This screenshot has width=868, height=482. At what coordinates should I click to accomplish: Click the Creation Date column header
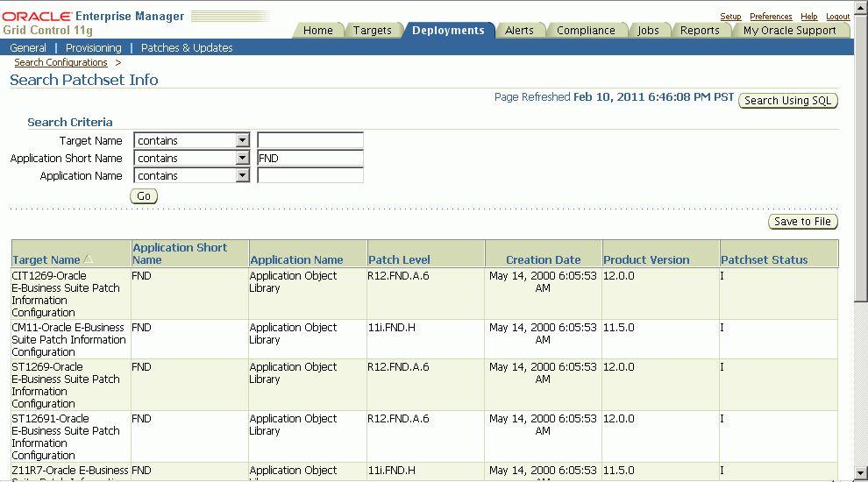point(543,259)
